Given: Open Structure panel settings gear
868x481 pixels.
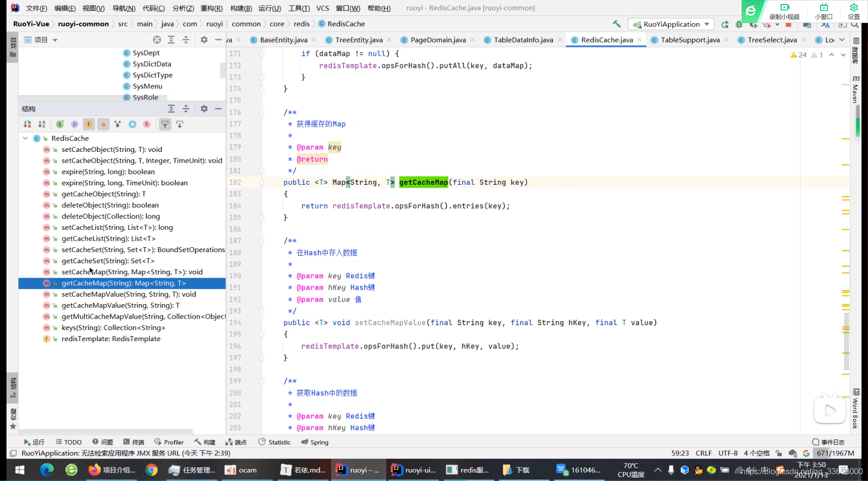Looking at the screenshot, I should pos(204,108).
